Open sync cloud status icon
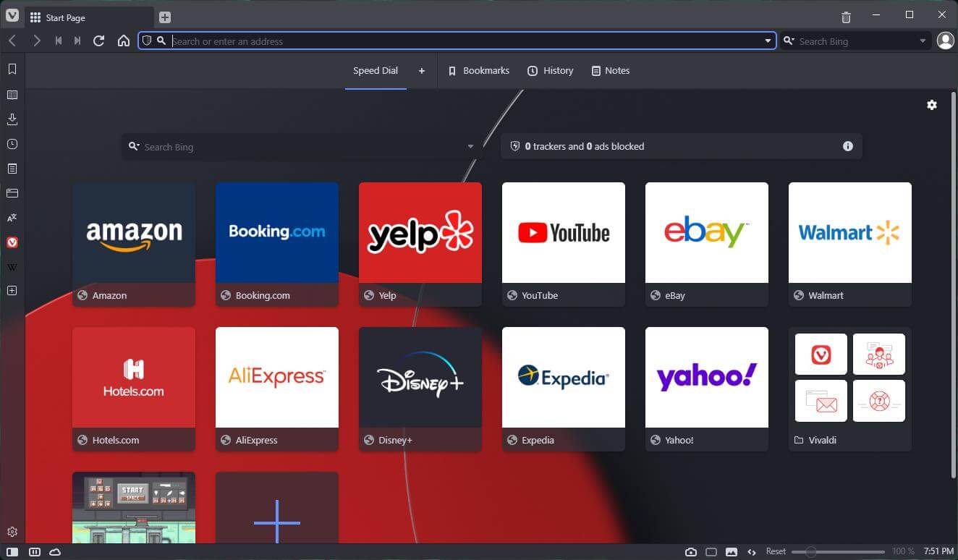This screenshot has height=560, width=958. [55, 552]
